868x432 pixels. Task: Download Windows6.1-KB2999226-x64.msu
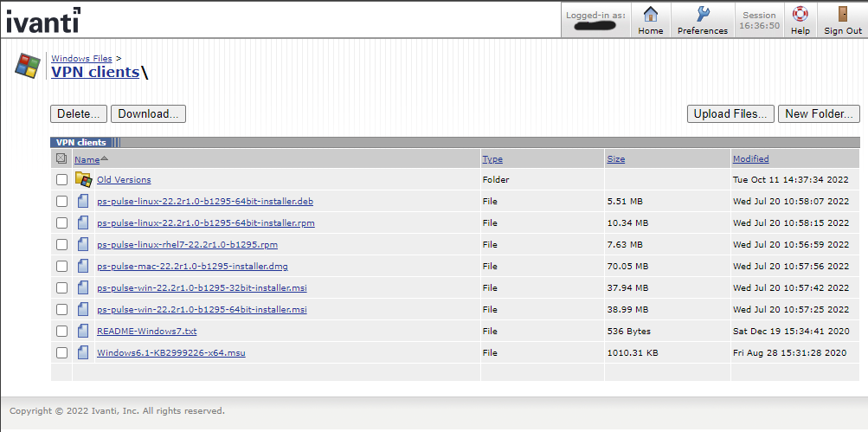(171, 352)
